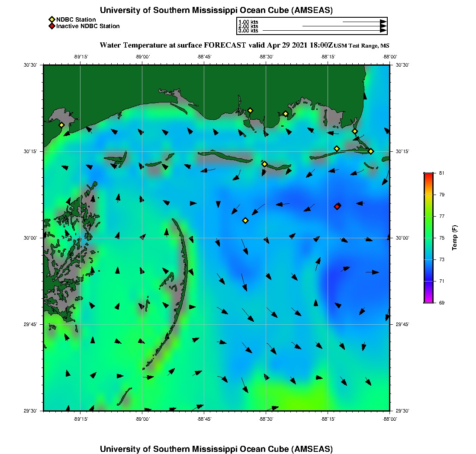Click the offshore yellow station marker southwest of red station
Screen dimensions: 476x454
[245, 221]
